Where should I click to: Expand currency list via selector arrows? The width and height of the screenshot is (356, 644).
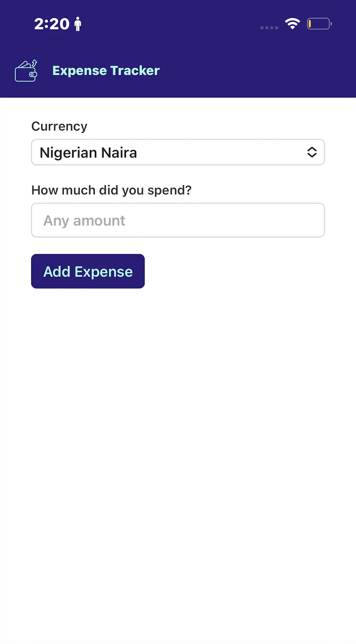pos(312,152)
